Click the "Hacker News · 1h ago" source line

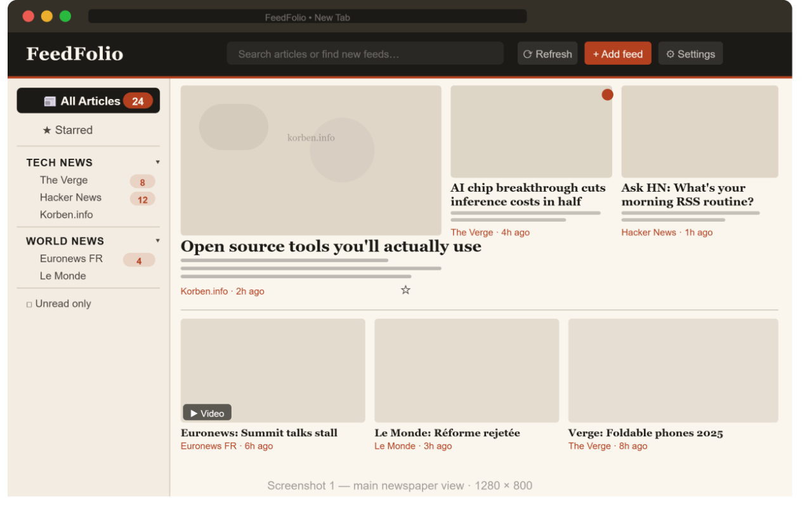coord(667,232)
